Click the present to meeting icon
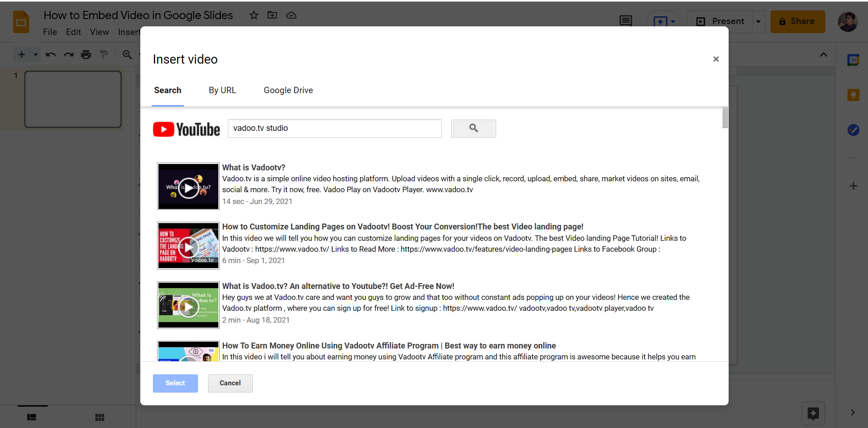 (x=660, y=21)
